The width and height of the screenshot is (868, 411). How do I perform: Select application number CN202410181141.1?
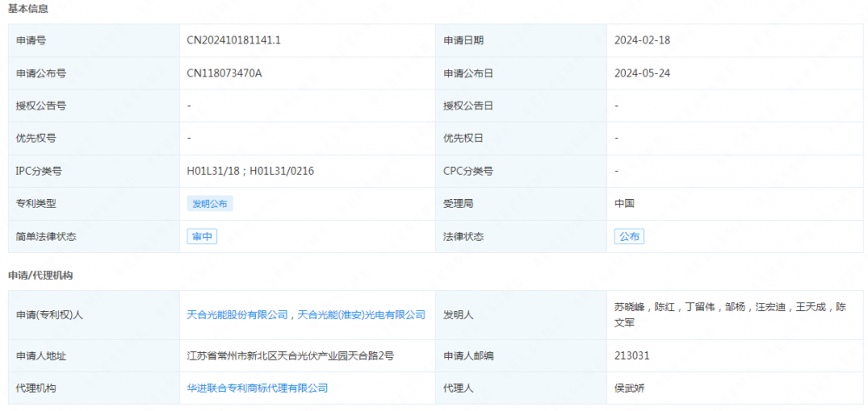233,41
